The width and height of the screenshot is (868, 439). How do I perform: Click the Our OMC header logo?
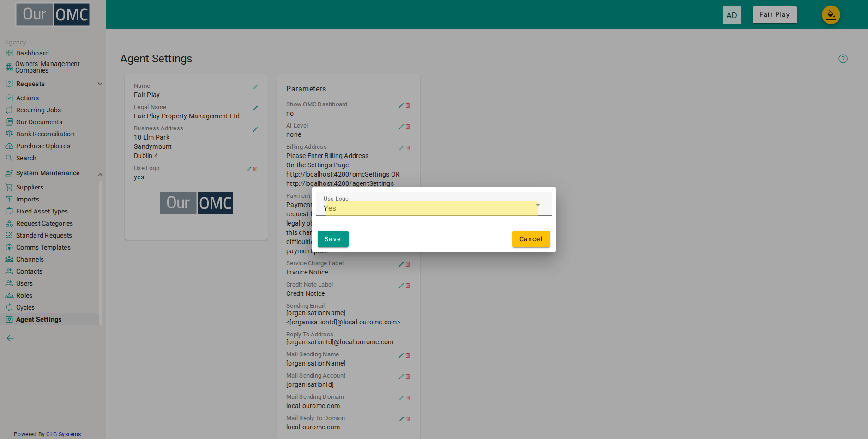[53, 14]
